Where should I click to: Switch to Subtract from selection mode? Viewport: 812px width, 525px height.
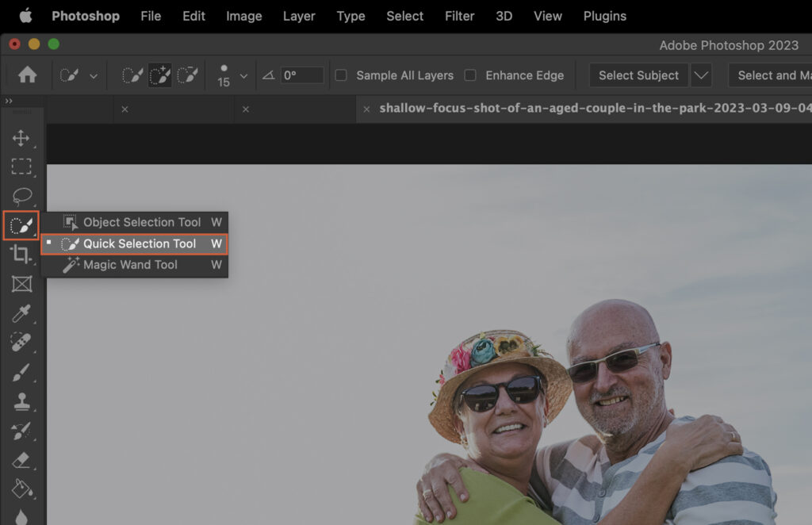pos(188,75)
